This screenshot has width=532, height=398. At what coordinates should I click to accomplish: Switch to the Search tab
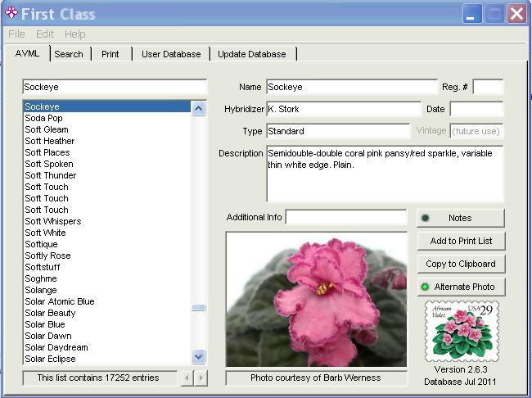(x=69, y=54)
